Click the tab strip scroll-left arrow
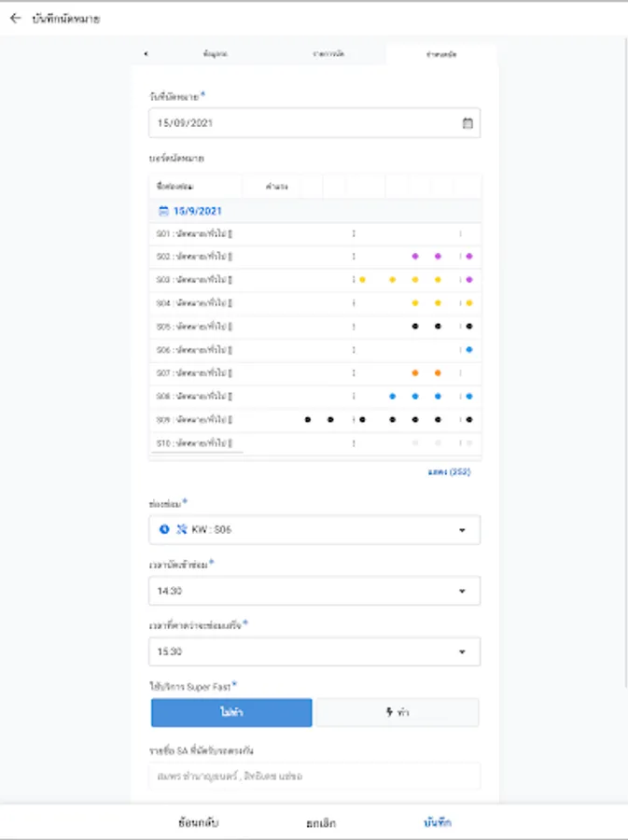The width and height of the screenshot is (628, 840). (x=146, y=54)
